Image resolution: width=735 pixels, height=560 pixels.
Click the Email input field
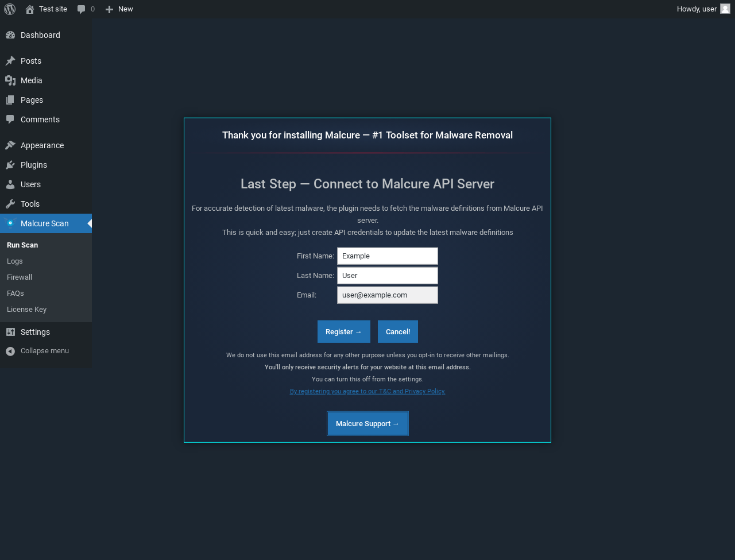pos(388,295)
